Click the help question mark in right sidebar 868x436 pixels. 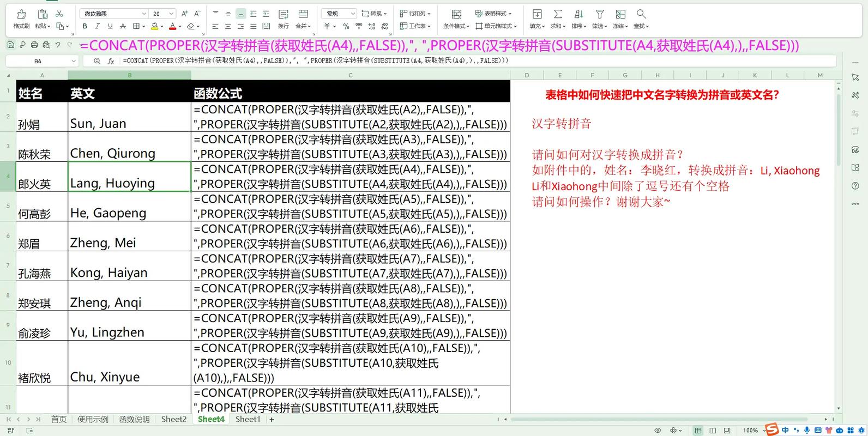[x=855, y=186]
